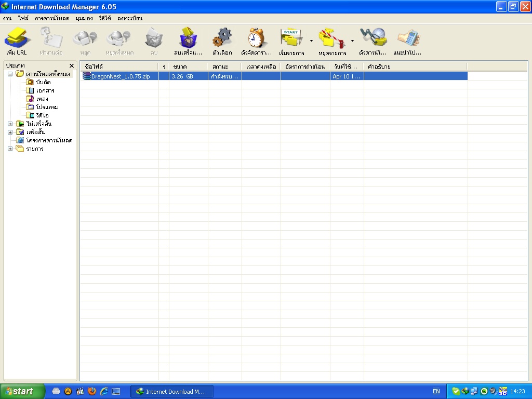Sort by วันที่ใช้ column header
The height and width of the screenshot is (399, 532).
click(347, 66)
